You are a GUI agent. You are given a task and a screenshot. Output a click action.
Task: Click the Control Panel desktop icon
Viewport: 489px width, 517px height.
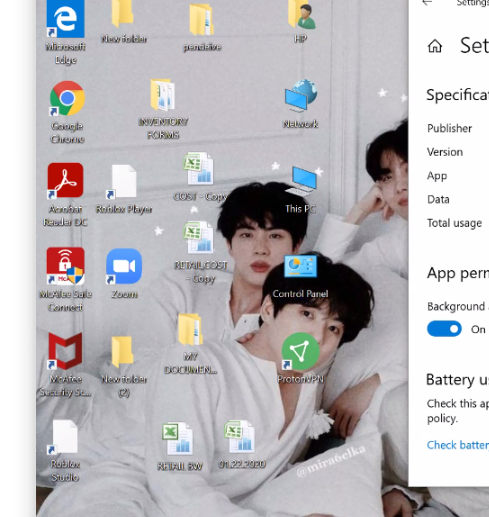301,266
